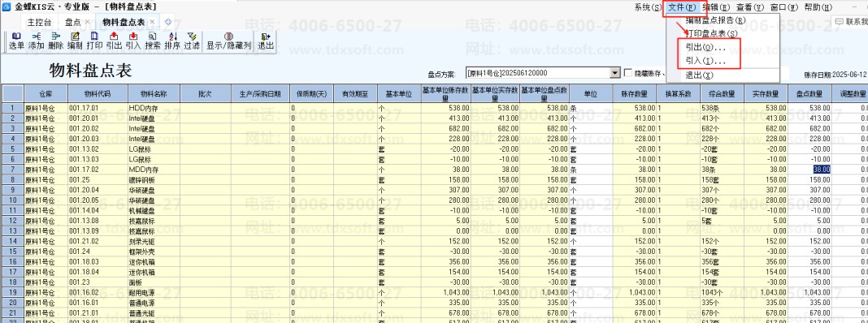The height and width of the screenshot is (323, 868).
Task: Open the 文件(F) menu
Action: tap(681, 7)
